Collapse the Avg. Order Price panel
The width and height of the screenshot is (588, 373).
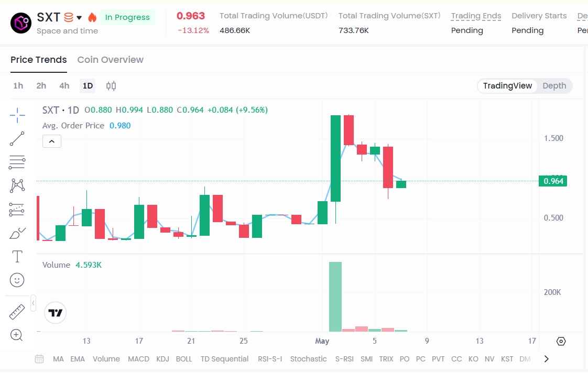click(51, 141)
